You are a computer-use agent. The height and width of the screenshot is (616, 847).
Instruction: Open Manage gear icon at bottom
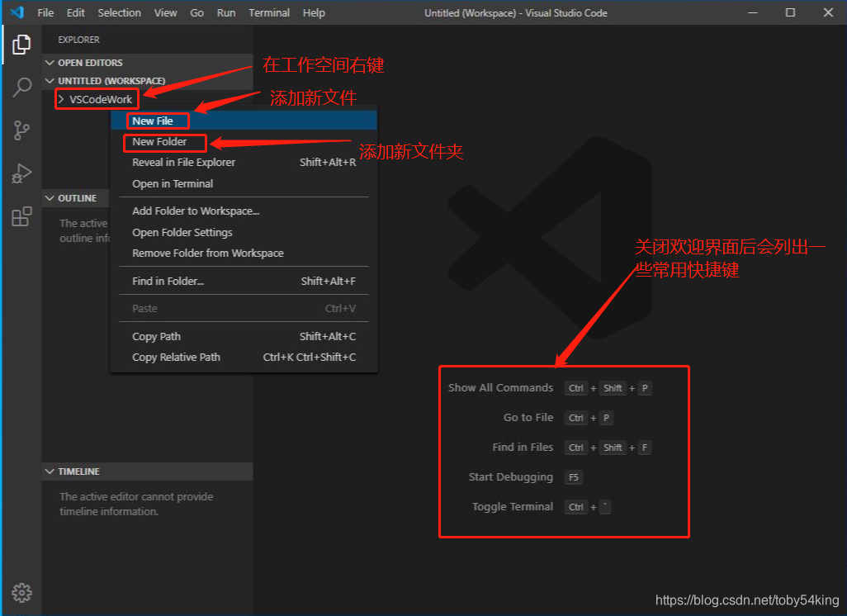[x=21, y=593]
